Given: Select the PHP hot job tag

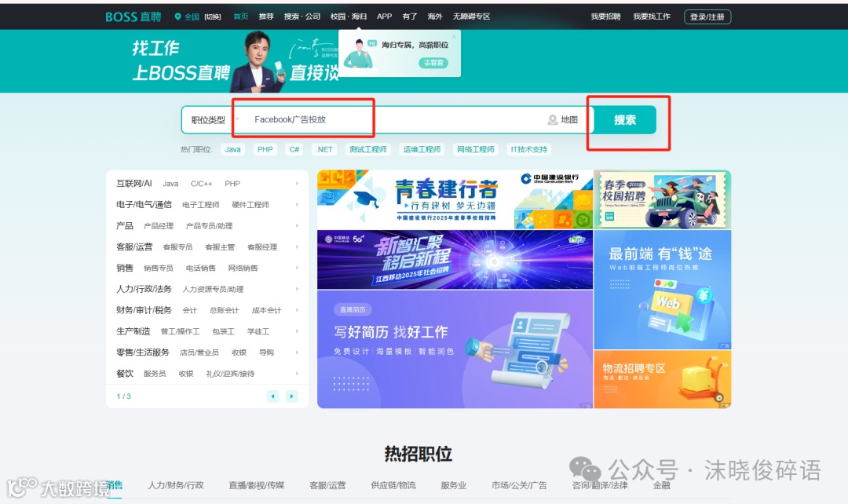Looking at the screenshot, I should 265,149.
